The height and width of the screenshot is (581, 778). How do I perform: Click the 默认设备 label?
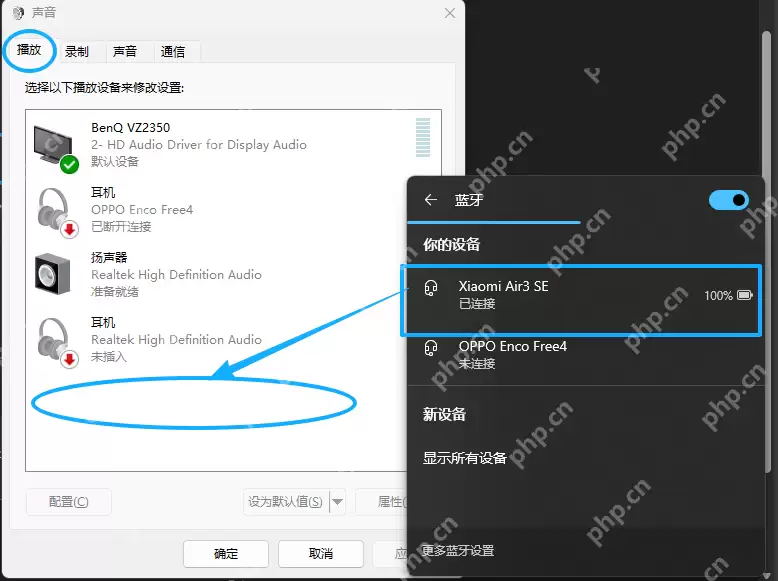click(115, 161)
